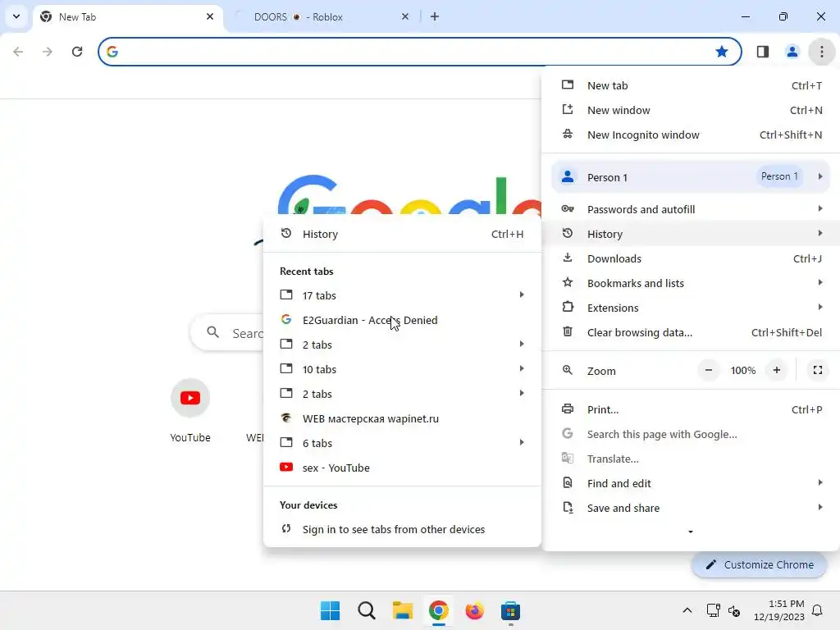Click the fullscreen icon next to zoom

(818, 370)
